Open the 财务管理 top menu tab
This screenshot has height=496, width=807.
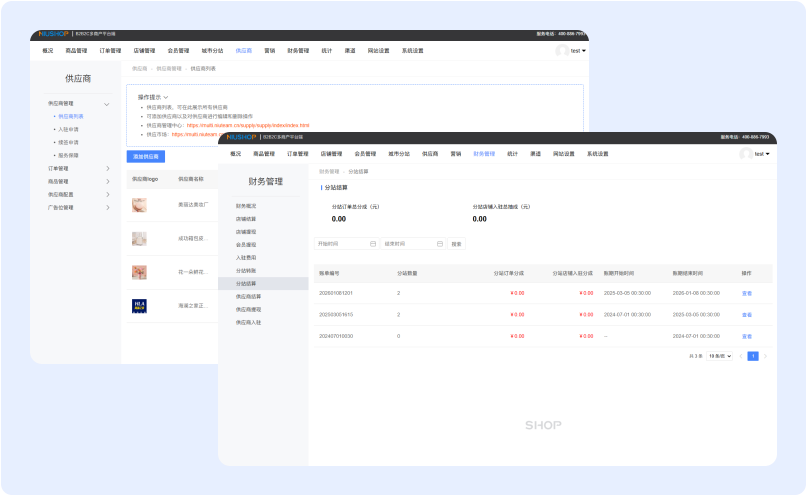point(483,154)
